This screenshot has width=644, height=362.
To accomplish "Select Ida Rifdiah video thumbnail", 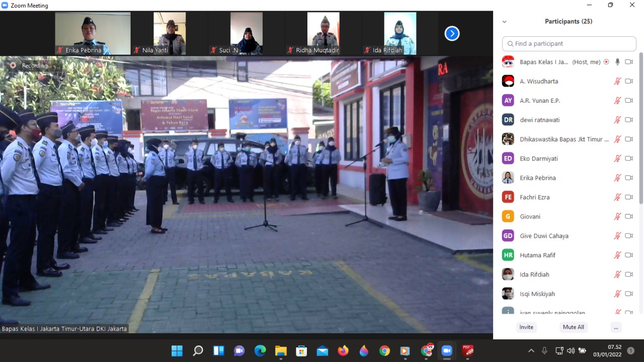I will 400,33.
